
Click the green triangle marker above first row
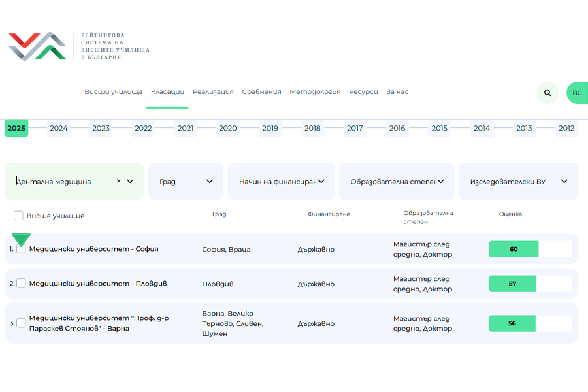coord(22,239)
